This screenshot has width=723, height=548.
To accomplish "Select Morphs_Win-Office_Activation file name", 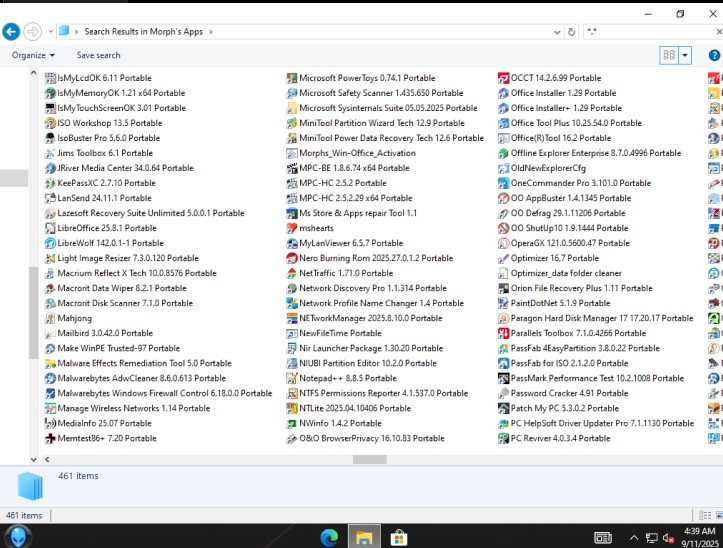I will coord(357,153).
